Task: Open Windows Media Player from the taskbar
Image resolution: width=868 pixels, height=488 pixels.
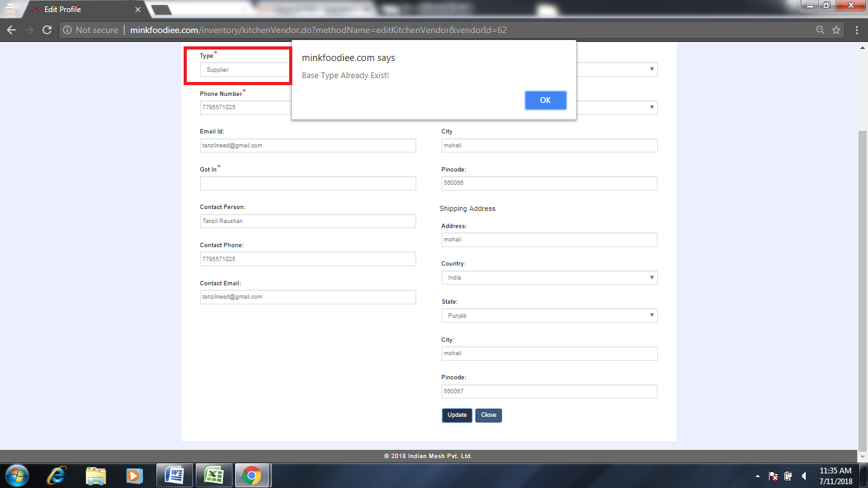Action: 134,475
